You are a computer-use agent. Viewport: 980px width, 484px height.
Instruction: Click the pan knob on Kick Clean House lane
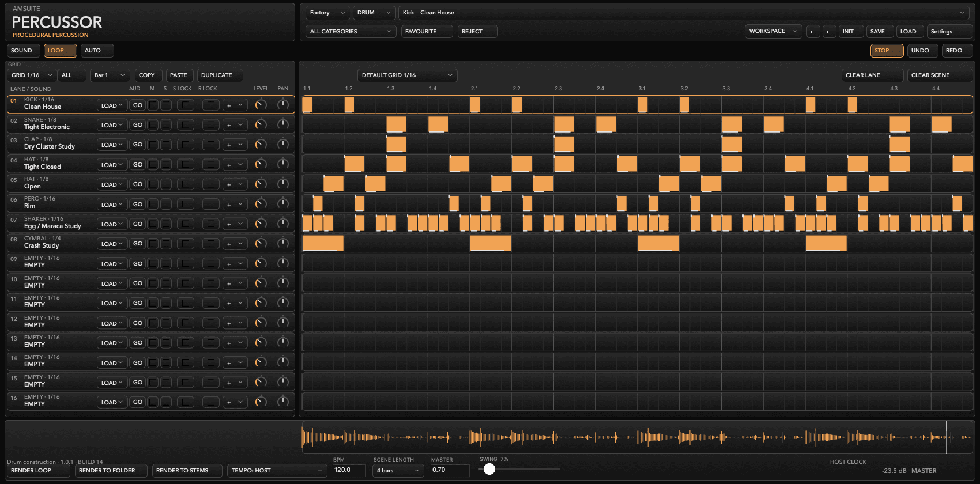click(282, 104)
